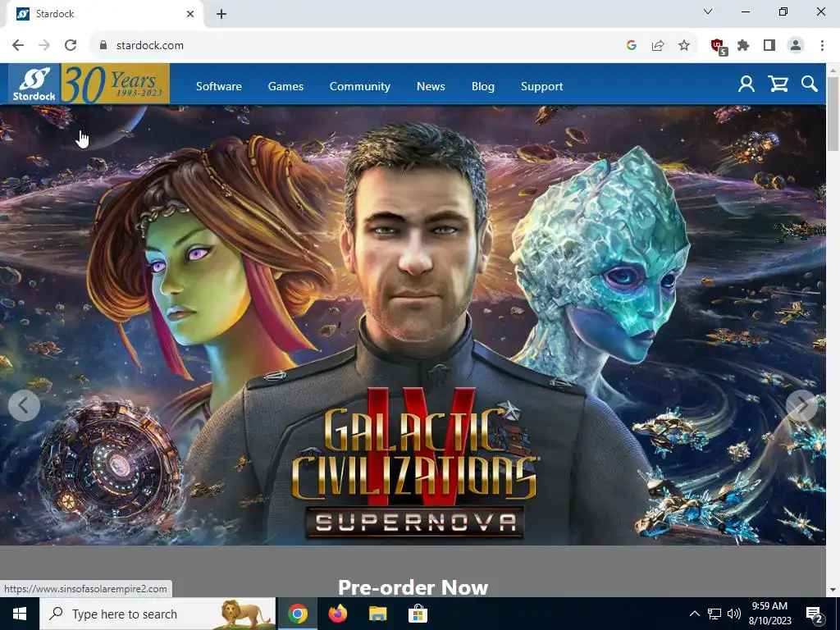Open the clock showing 9:59 AM
The image size is (840, 630).
point(769,614)
